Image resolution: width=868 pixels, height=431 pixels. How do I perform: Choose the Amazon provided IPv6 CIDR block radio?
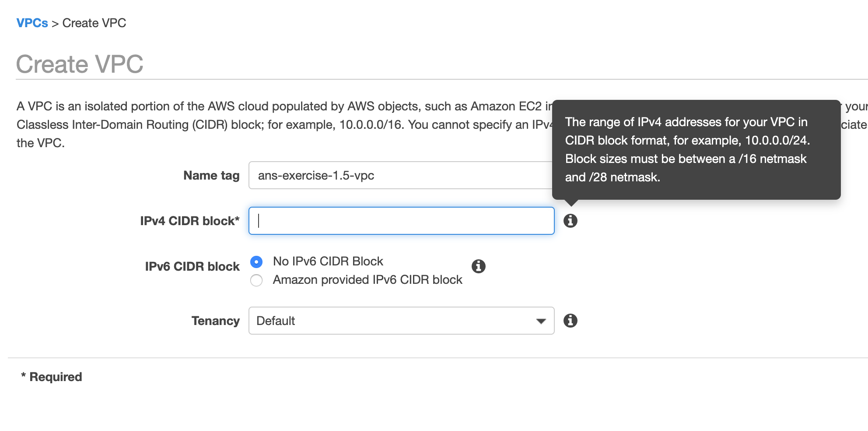coord(256,280)
